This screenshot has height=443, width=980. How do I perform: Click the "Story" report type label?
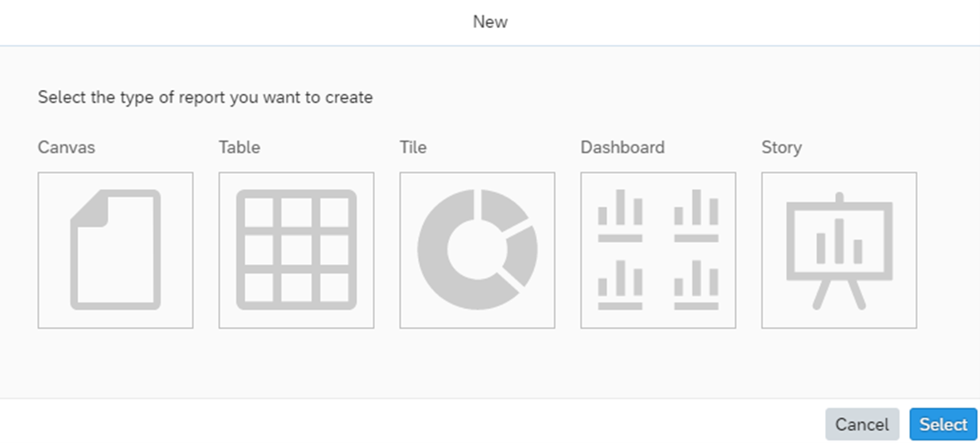[x=782, y=148]
